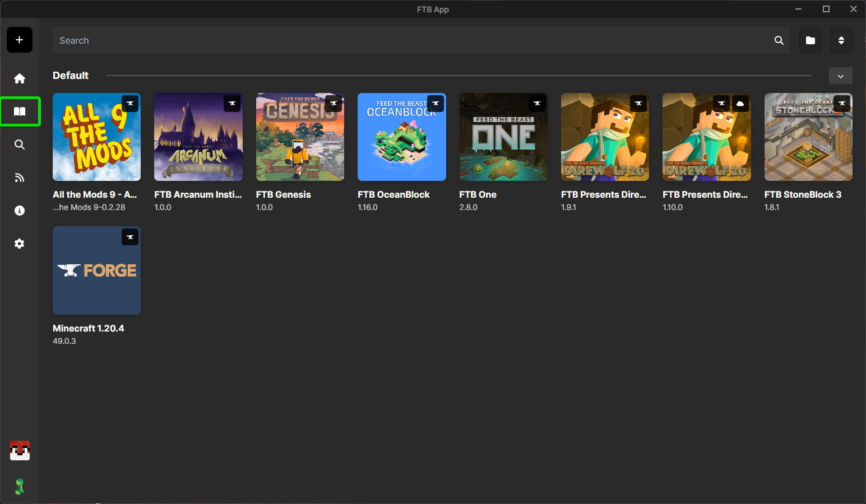Image resolution: width=866 pixels, height=504 pixels.
Task: Click the cloud sync badge on Direwolf20 1.10.0
Action: (740, 104)
